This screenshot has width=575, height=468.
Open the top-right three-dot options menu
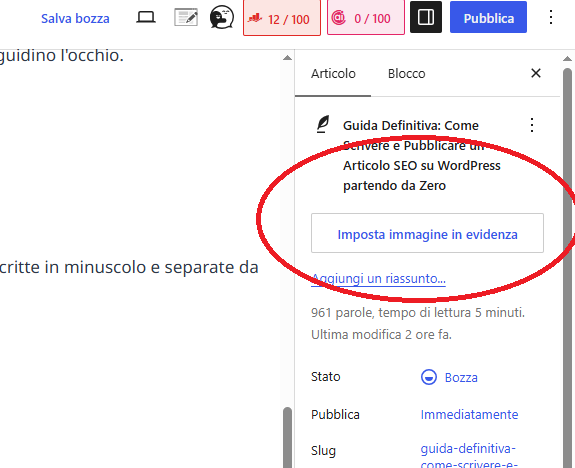click(551, 17)
